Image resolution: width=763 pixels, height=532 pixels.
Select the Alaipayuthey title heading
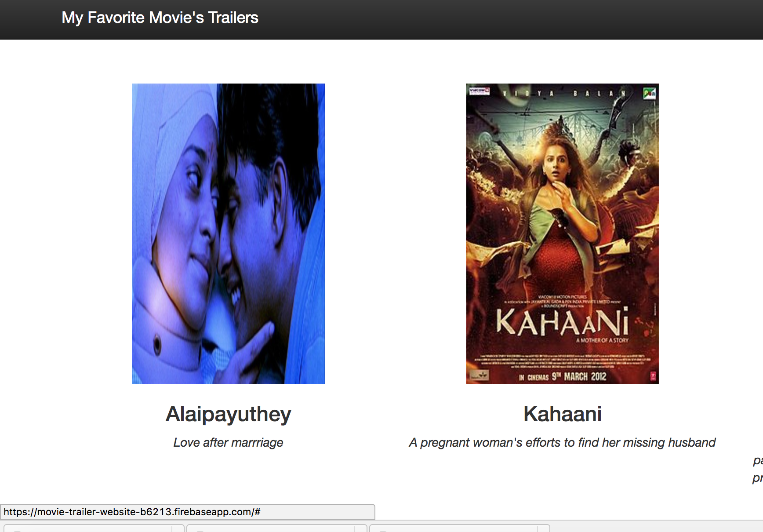(x=229, y=414)
